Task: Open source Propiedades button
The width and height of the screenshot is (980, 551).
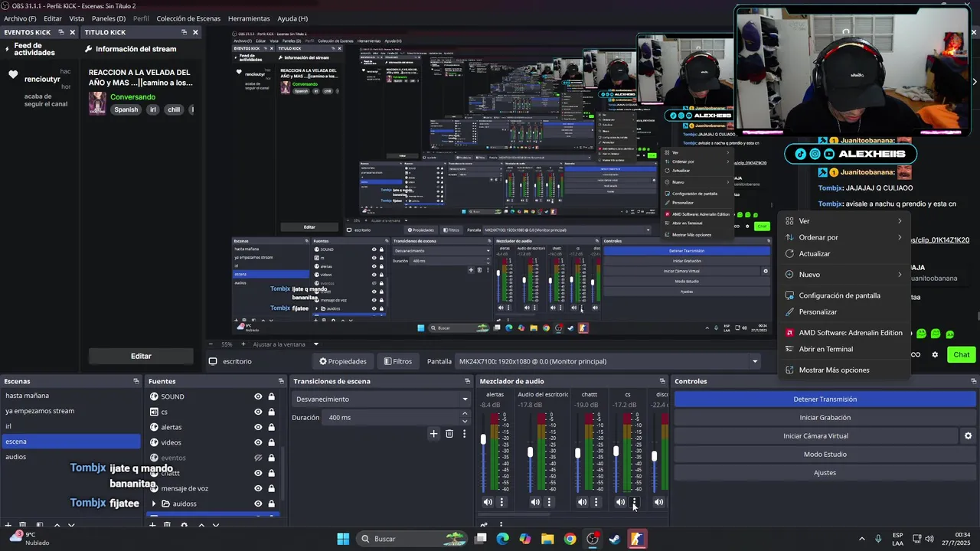Action: [343, 361]
